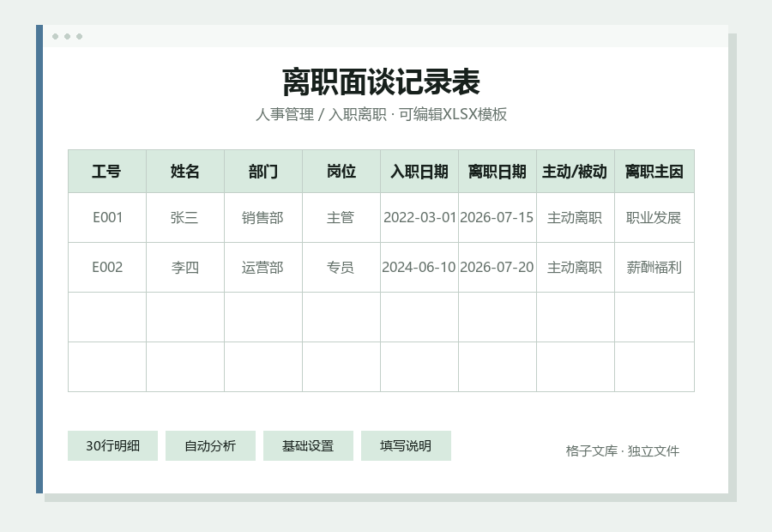This screenshot has width=772, height=532.
Task: Click the title 离职面谈记录表
Action: click(x=381, y=82)
